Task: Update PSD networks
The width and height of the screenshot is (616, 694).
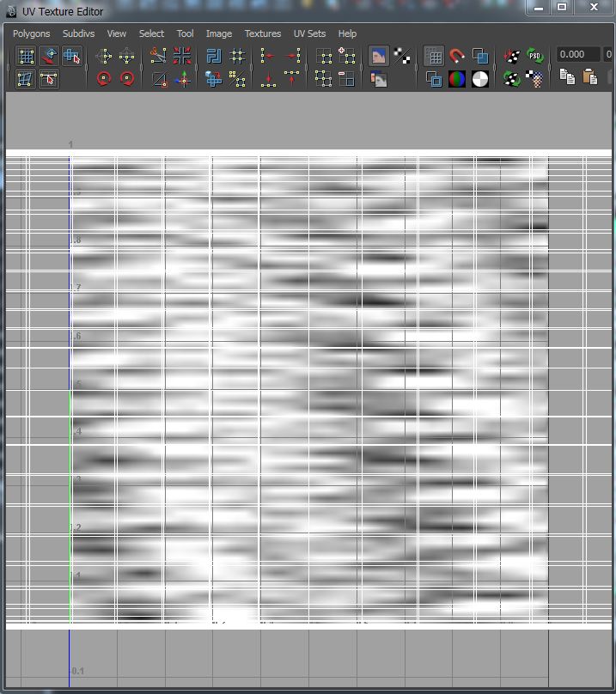Action: coord(535,56)
